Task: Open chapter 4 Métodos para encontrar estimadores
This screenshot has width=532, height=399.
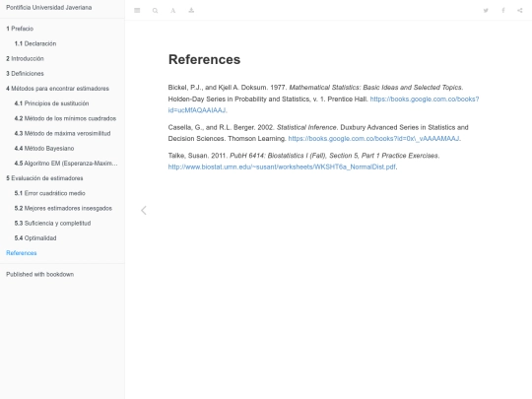Action: tap(58, 89)
